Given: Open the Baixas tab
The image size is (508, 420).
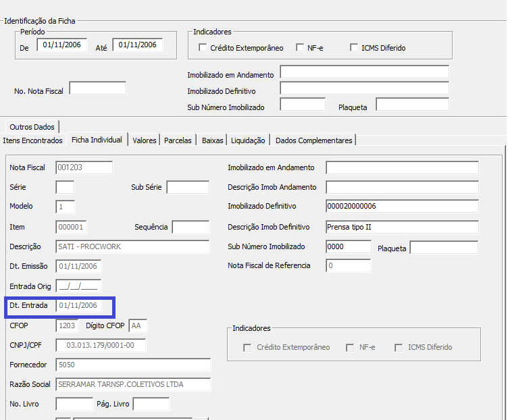Looking at the screenshot, I should (212, 140).
